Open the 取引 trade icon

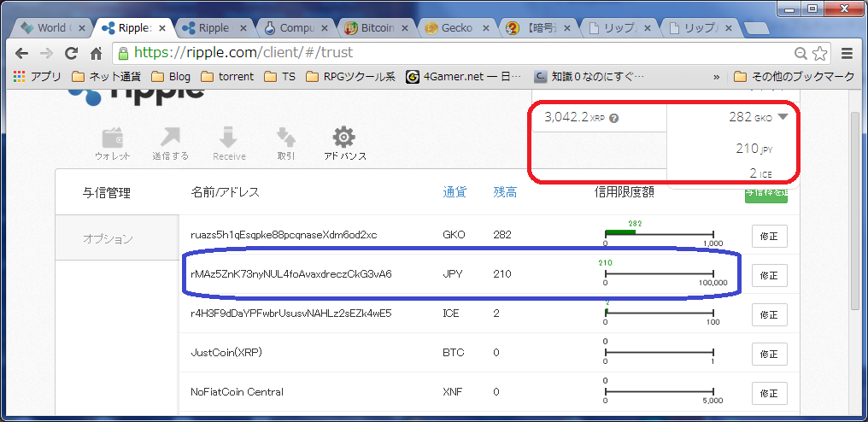(286, 138)
